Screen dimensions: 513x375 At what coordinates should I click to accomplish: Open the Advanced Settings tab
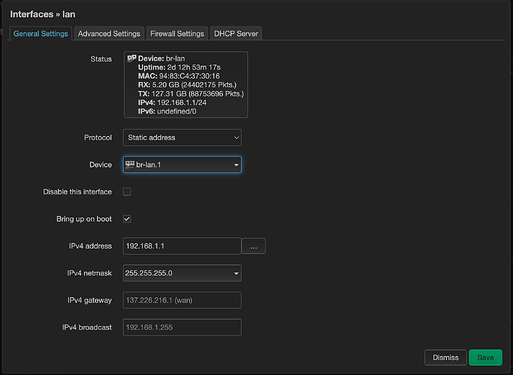[109, 34]
